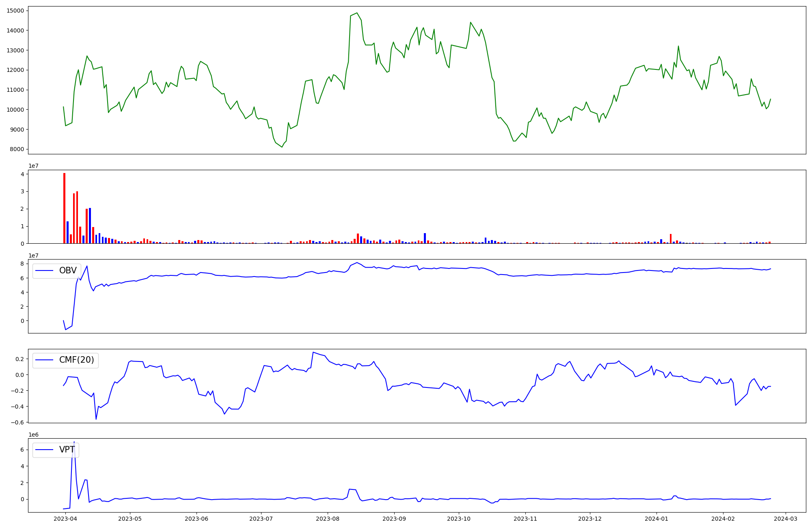Screen dimensions: 812x528
Task: Click the blue line sample in CMF(20) legend
Action: click(45, 360)
